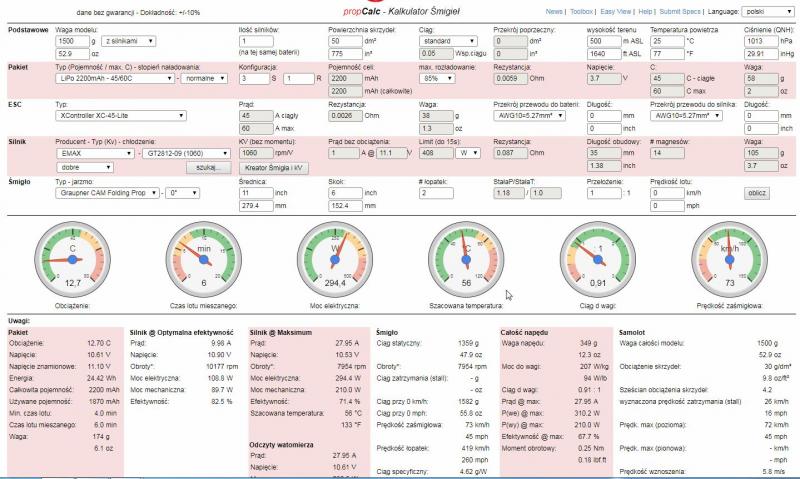Viewport: 800px width, 479px height.
Task: Expand the XController XC-45-Lite ESC dropdown
Action: click(x=120, y=116)
